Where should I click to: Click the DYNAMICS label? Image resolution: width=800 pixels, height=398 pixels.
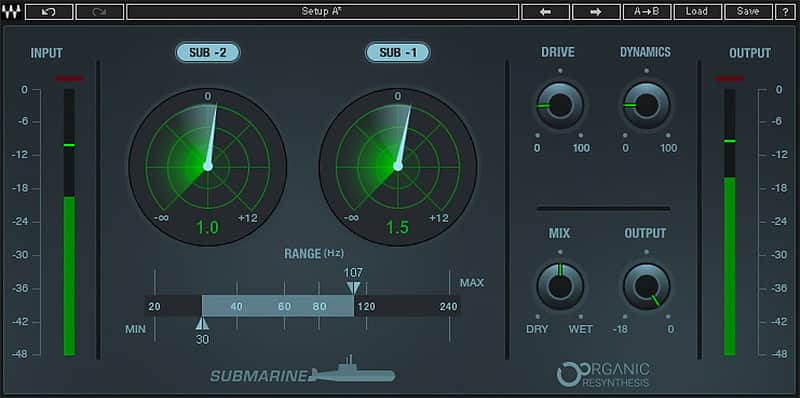(645, 52)
